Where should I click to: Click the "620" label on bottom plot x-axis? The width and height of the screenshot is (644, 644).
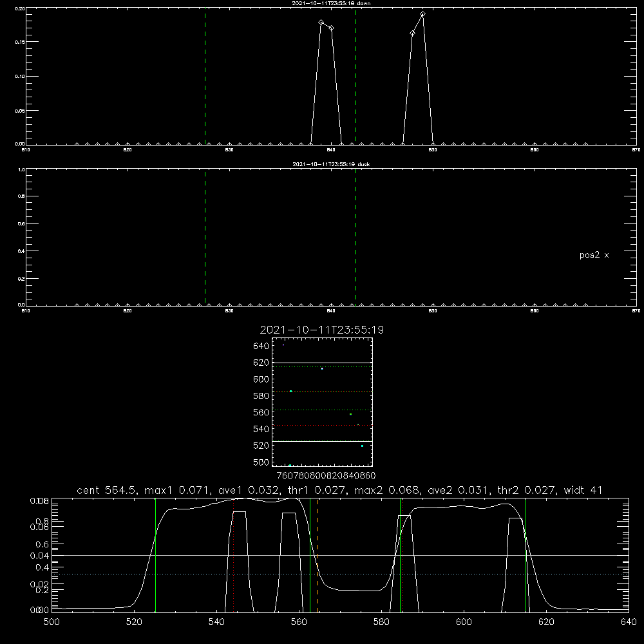pos(546,622)
